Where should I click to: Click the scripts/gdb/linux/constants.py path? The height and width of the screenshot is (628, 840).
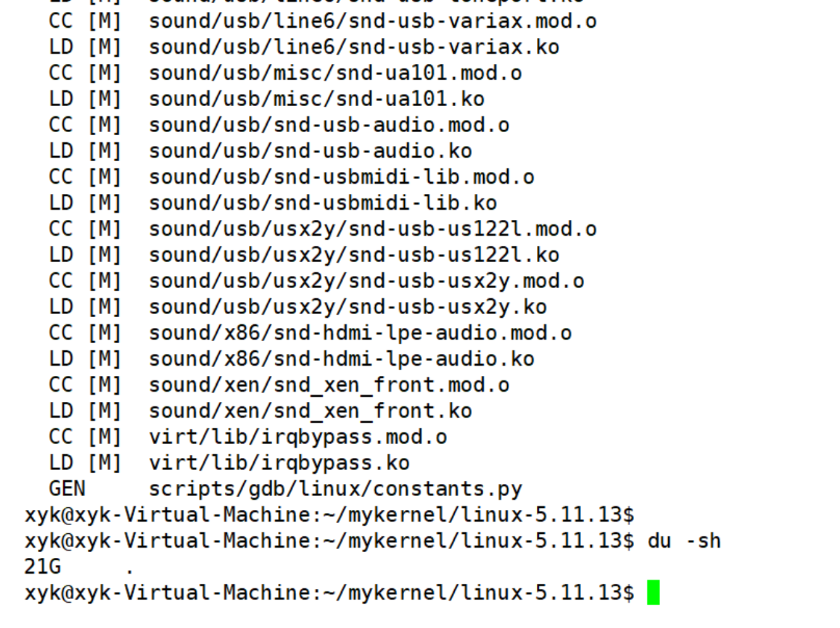[335, 489]
